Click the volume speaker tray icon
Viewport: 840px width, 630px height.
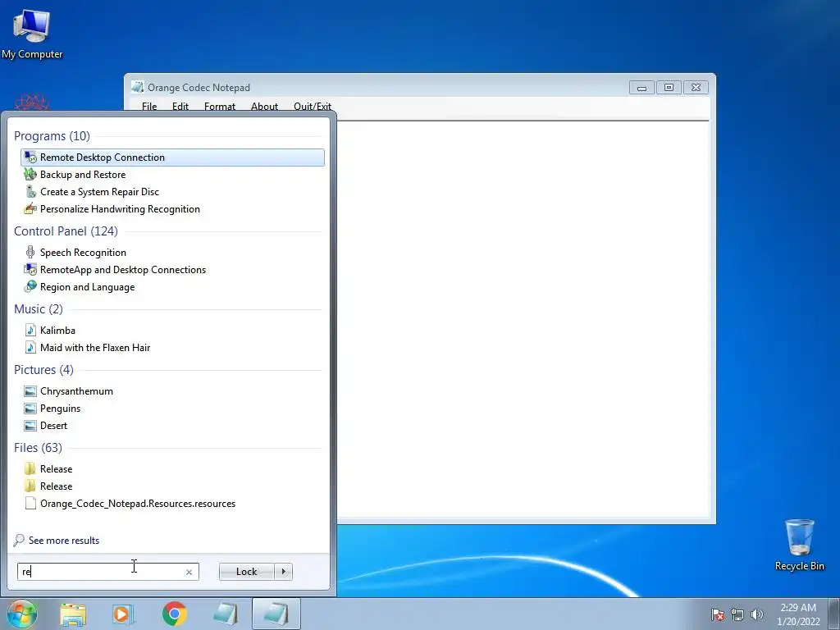[x=756, y=614]
